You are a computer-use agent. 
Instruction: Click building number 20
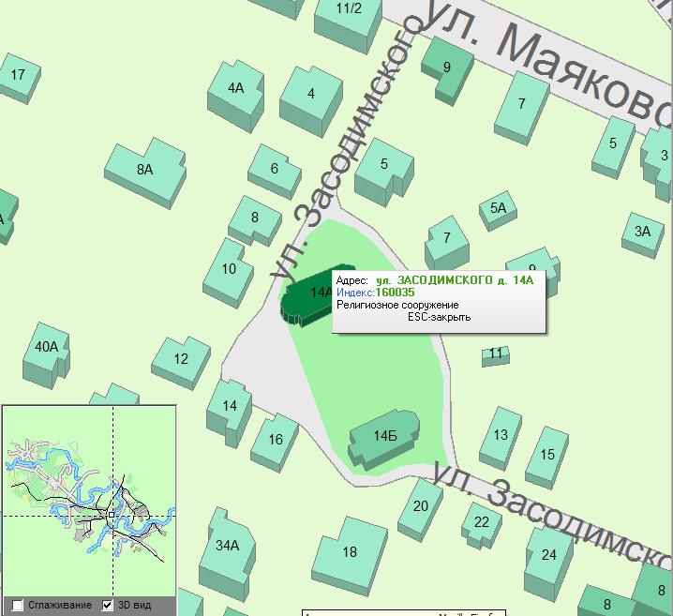pos(420,506)
